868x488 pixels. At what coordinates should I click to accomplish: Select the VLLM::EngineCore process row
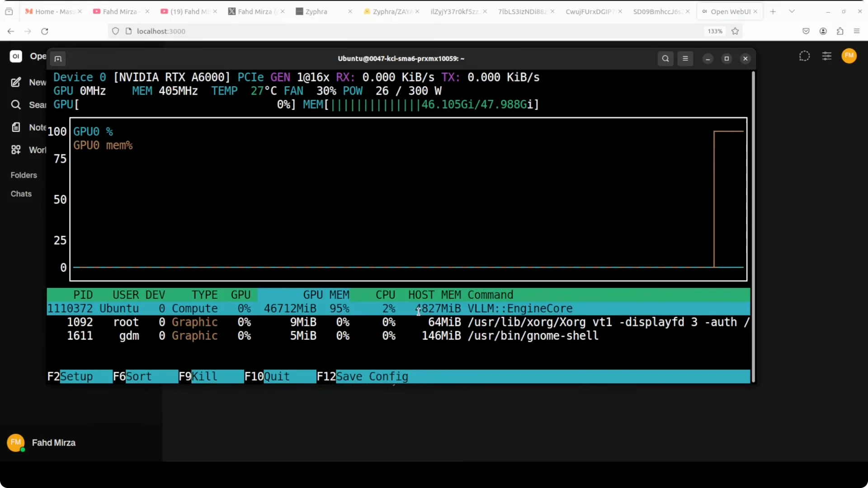[398, 309]
